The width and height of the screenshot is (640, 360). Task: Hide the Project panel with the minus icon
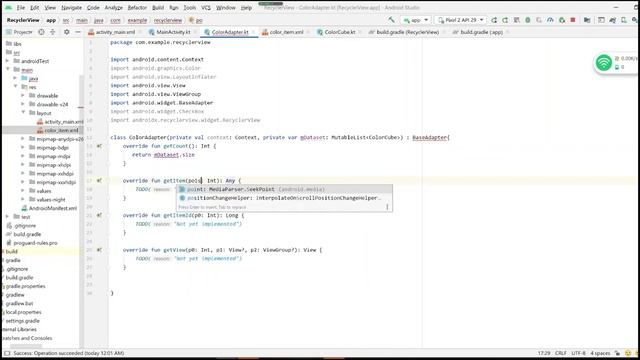click(x=78, y=32)
